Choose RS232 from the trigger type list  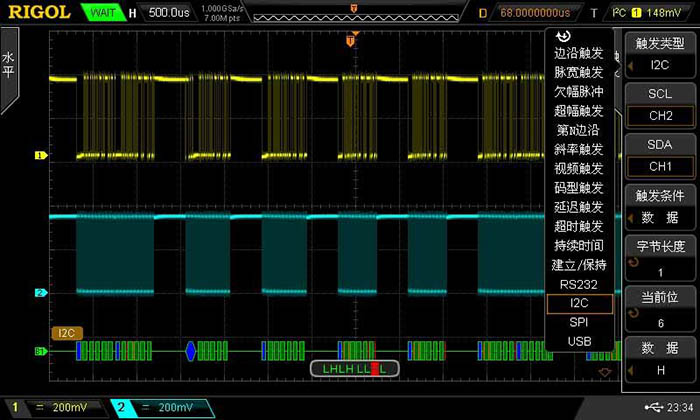point(578,284)
